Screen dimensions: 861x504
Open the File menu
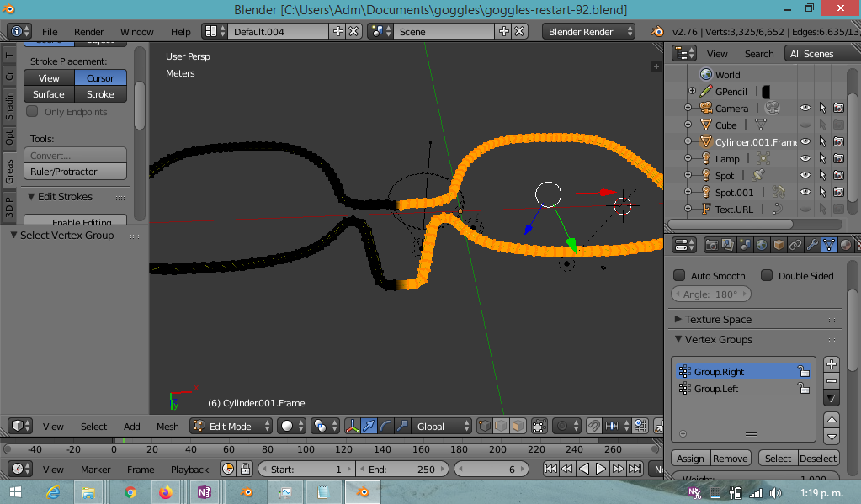pyautogui.click(x=50, y=32)
